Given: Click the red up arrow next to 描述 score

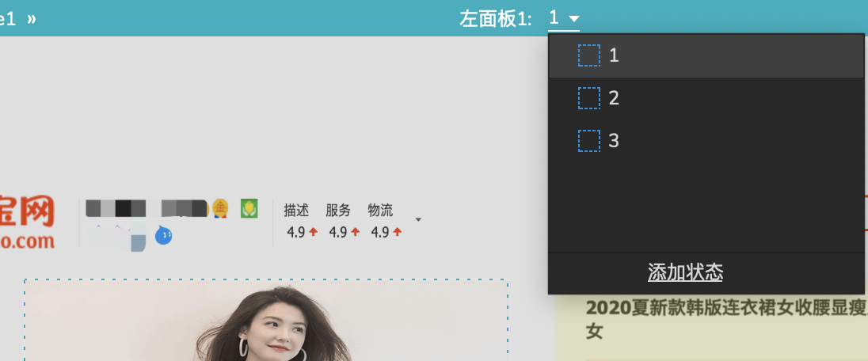Looking at the screenshot, I should point(314,232).
